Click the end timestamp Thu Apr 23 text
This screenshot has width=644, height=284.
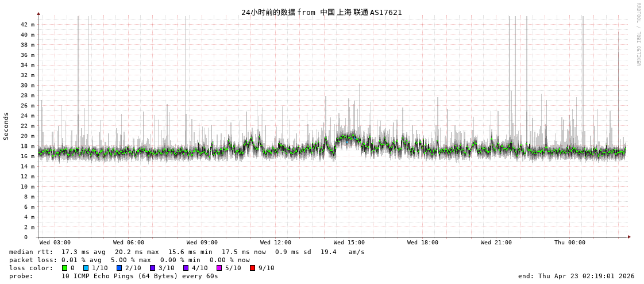(x=576, y=276)
